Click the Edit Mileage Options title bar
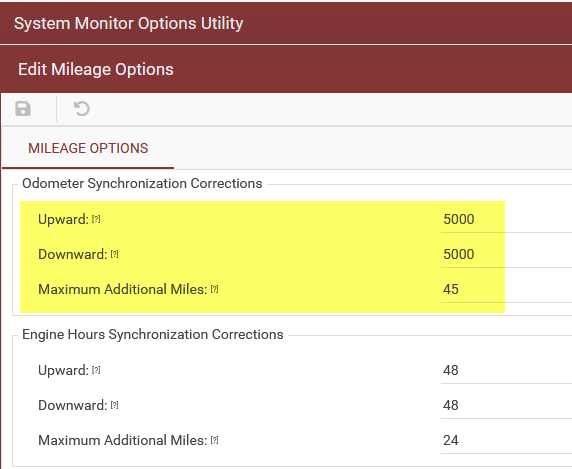The width and height of the screenshot is (572, 469). tap(96, 69)
